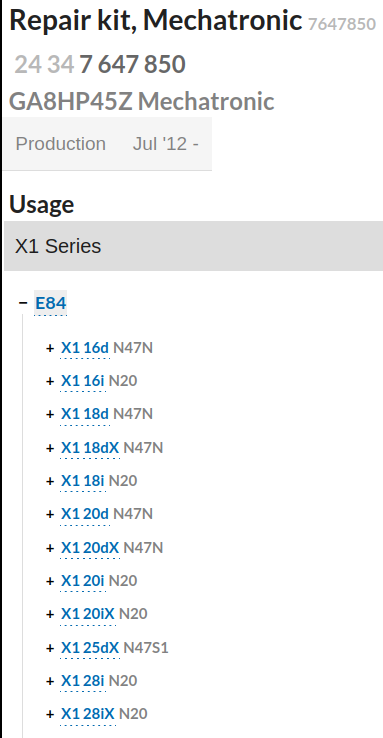Expand the X1 18d N47N entry
383x738 pixels.
pyautogui.click(x=50, y=415)
